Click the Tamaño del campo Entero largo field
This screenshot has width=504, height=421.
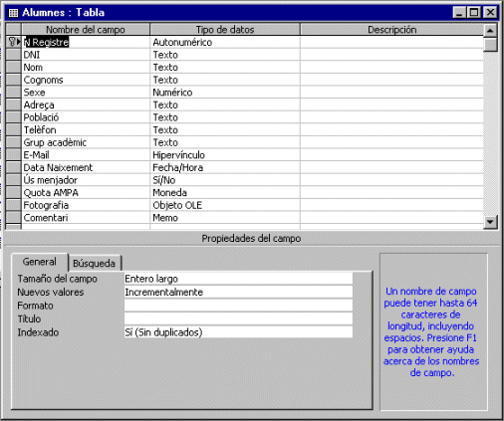click(238, 279)
